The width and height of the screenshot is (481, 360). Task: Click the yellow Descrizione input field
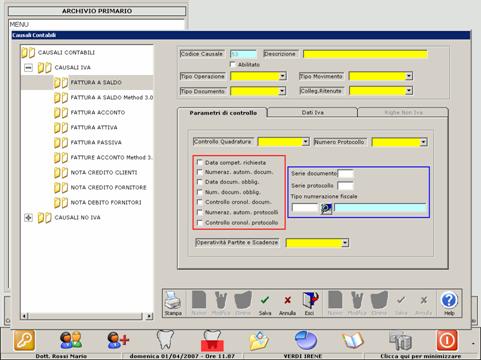(x=365, y=54)
